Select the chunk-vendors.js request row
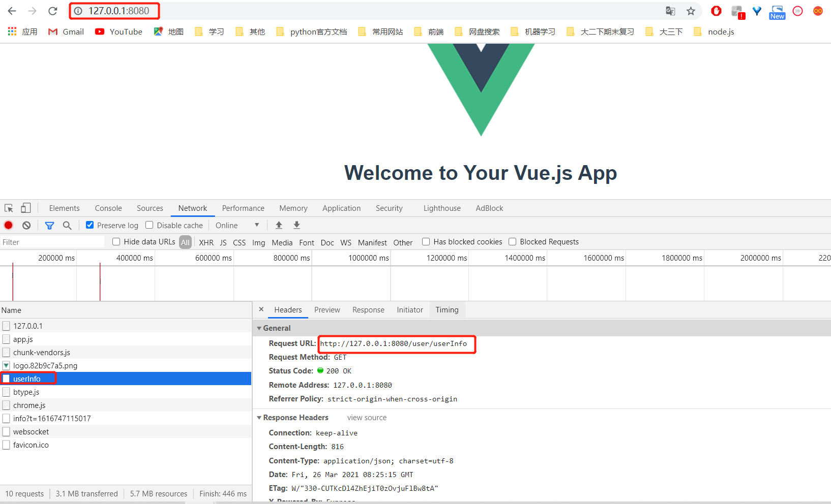The height and width of the screenshot is (504, 831). (126, 352)
